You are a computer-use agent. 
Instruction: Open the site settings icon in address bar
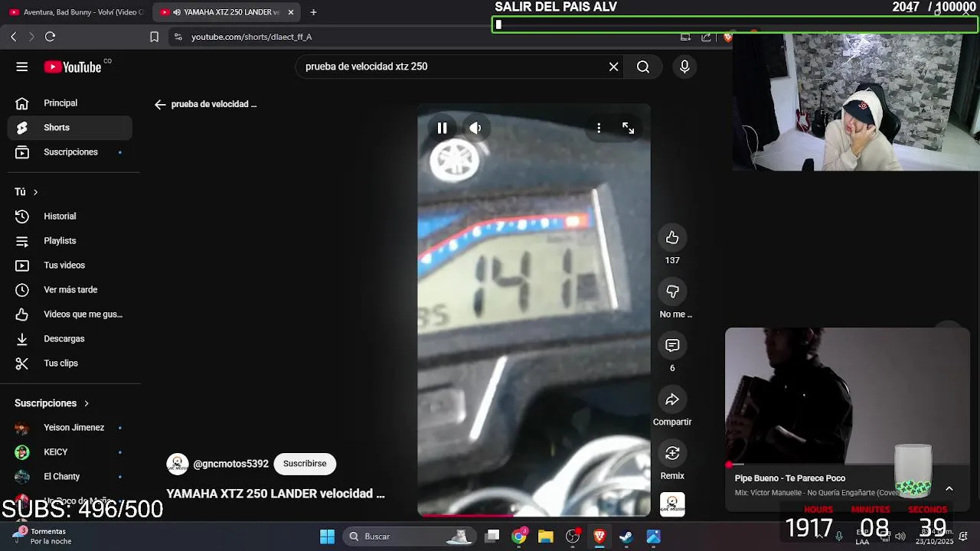(x=178, y=37)
